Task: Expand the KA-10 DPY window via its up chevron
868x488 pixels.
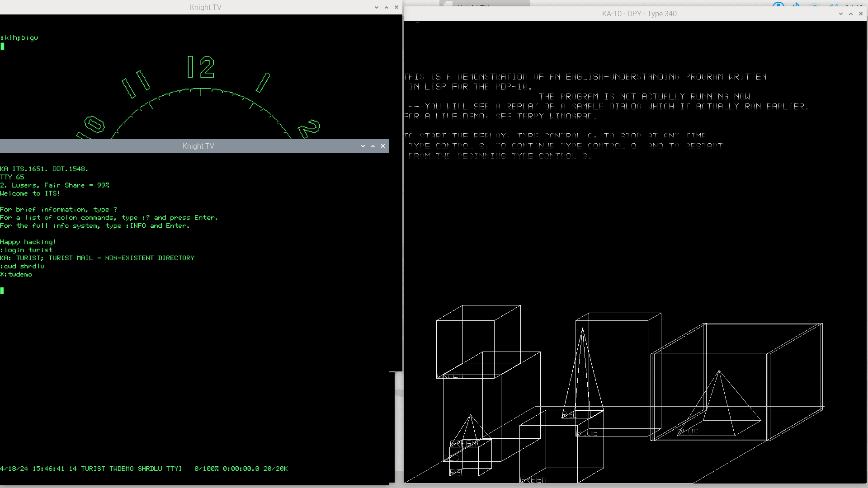Action: [x=850, y=14]
